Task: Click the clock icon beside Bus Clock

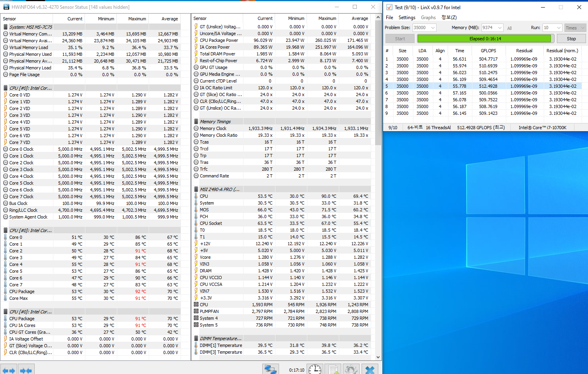Action: point(6,203)
